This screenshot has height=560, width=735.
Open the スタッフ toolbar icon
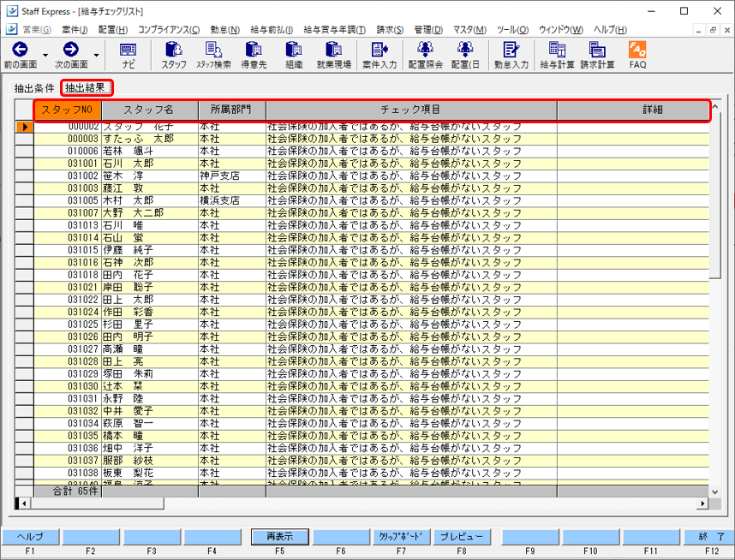173,55
